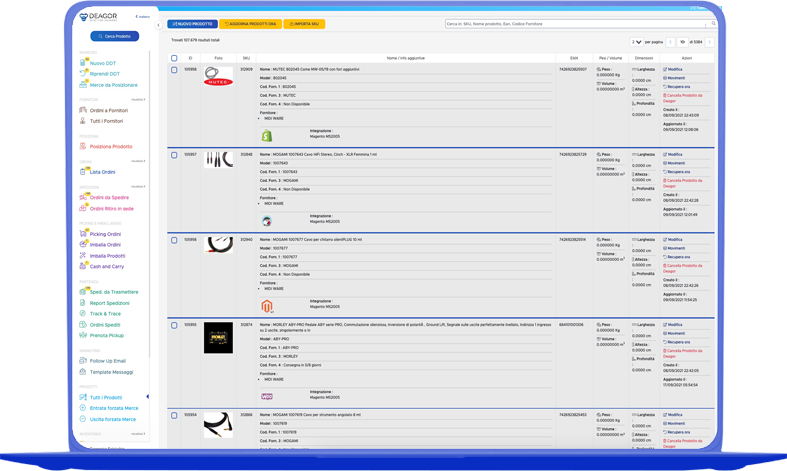Click the NUOVO PRODOTTO button
Screen dimensions: 787x471
[x=192, y=24]
